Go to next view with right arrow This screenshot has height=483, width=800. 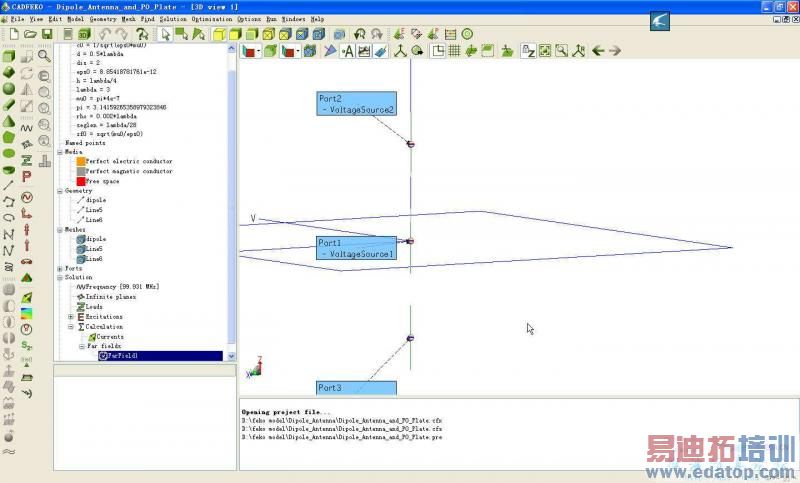point(615,50)
